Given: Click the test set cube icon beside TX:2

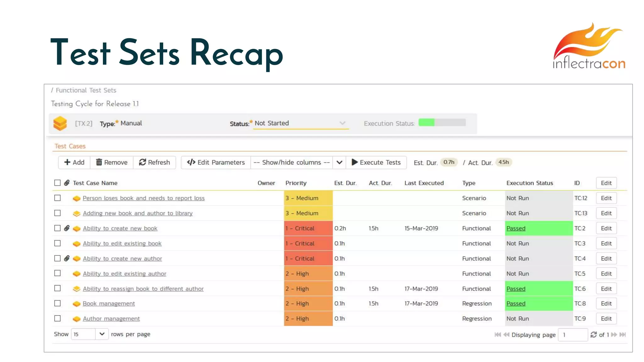Looking at the screenshot, I should click(x=60, y=123).
